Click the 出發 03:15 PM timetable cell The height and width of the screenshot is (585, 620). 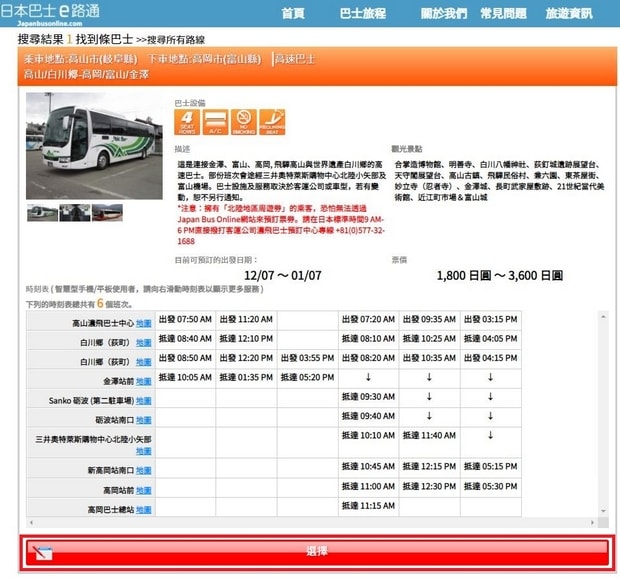click(491, 320)
